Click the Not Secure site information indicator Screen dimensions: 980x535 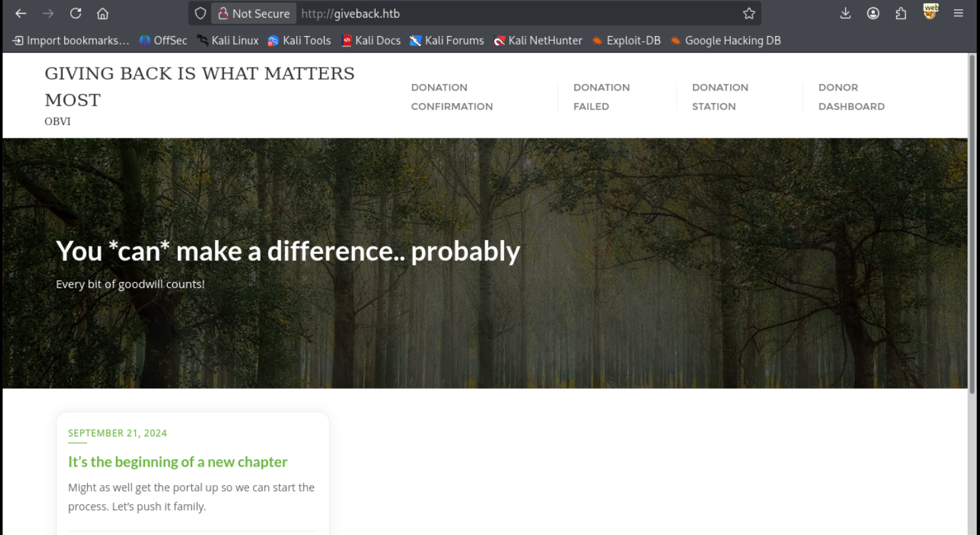254,13
